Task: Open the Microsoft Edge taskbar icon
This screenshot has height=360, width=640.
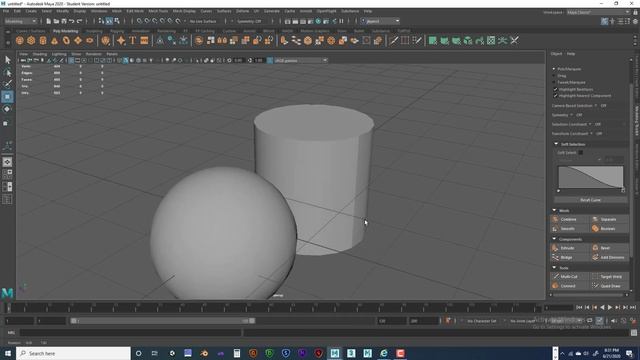Action: pyautogui.click(x=384, y=353)
